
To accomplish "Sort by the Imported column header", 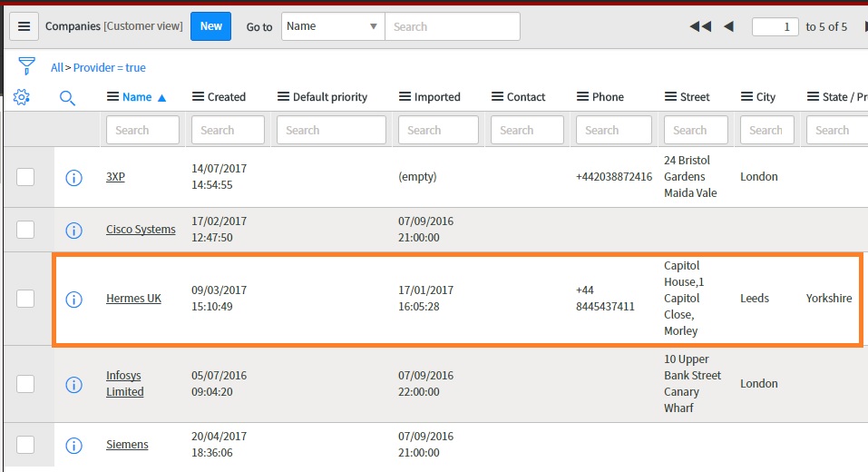I will coord(437,97).
